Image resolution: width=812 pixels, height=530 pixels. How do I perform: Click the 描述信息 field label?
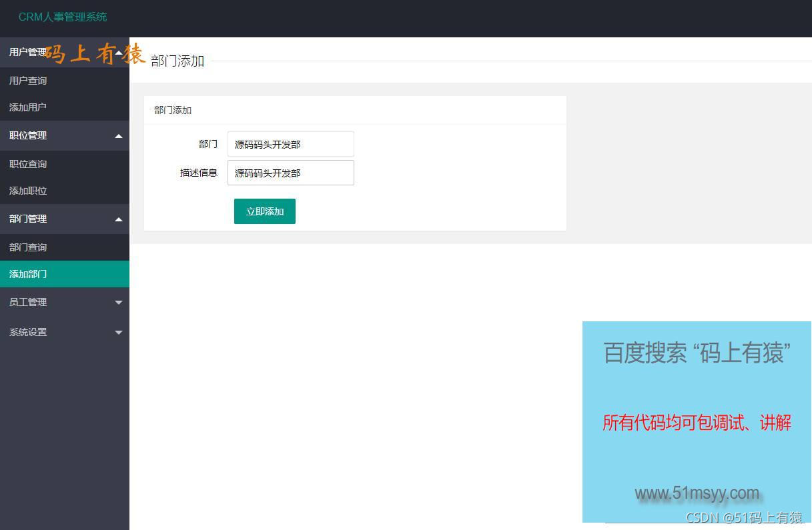click(x=199, y=173)
